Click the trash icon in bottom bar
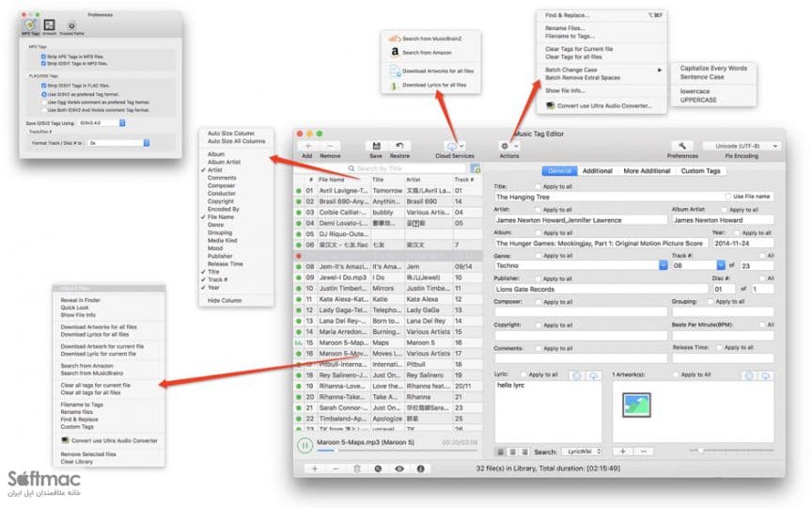This screenshot has height=508, width=812. pyautogui.click(x=357, y=468)
